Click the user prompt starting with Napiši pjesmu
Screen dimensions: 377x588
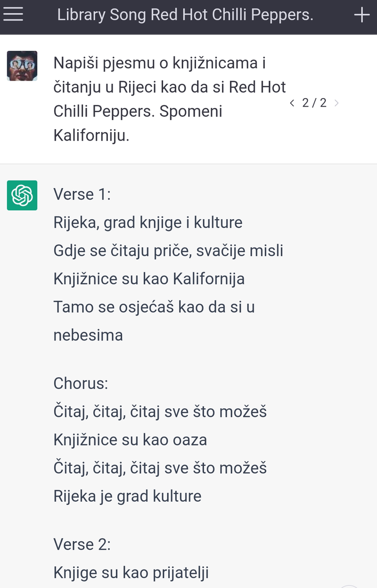tap(170, 99)
